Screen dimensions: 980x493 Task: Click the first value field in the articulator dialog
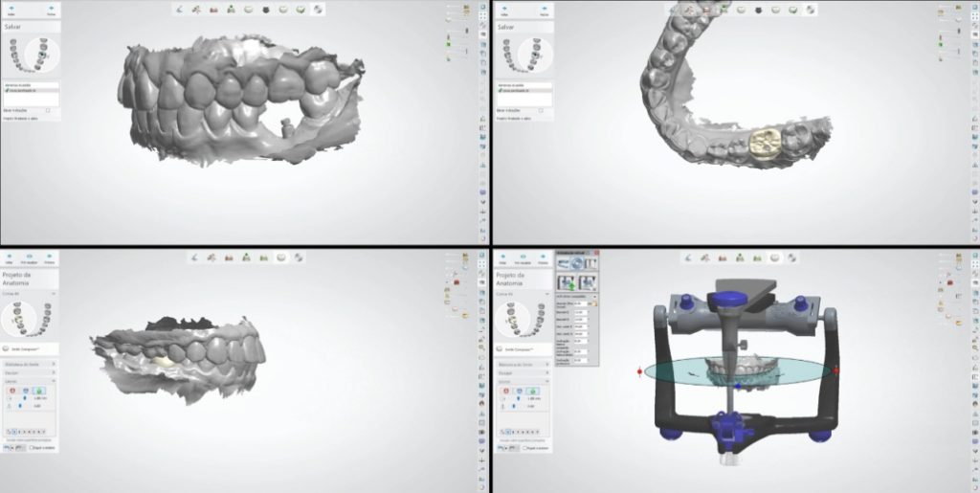(581, 304)
